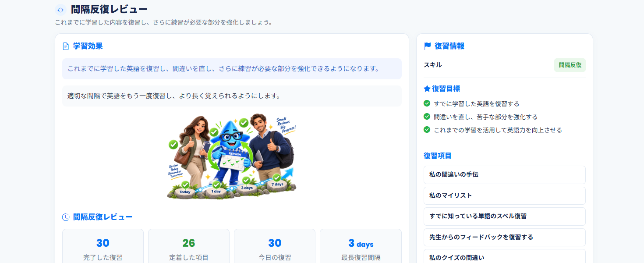Click the document icon next to 学習効果

pyautogui.click(x=66, y=46)
